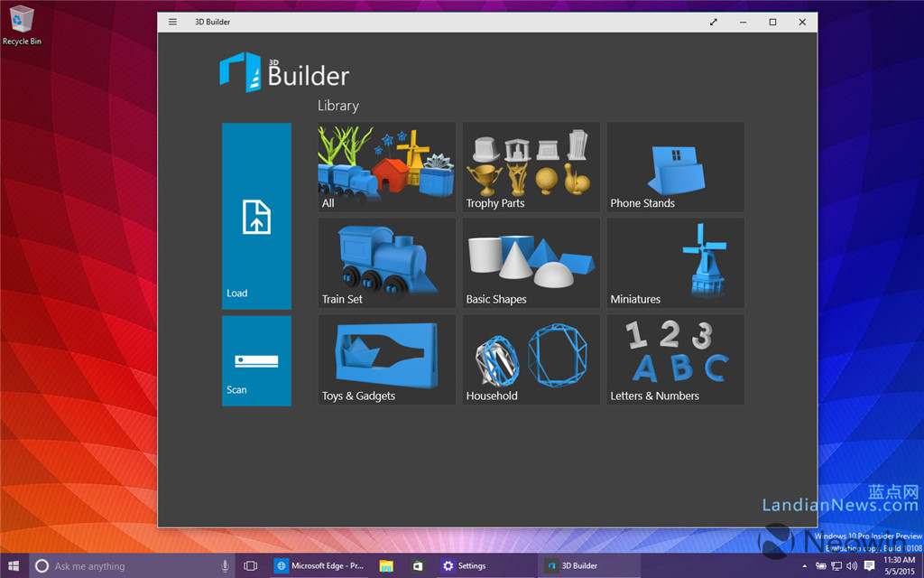The height and width of the screenshot is (578, 924).
Task: Mute audio via the speaker tray icon
Action: [852, 565]
